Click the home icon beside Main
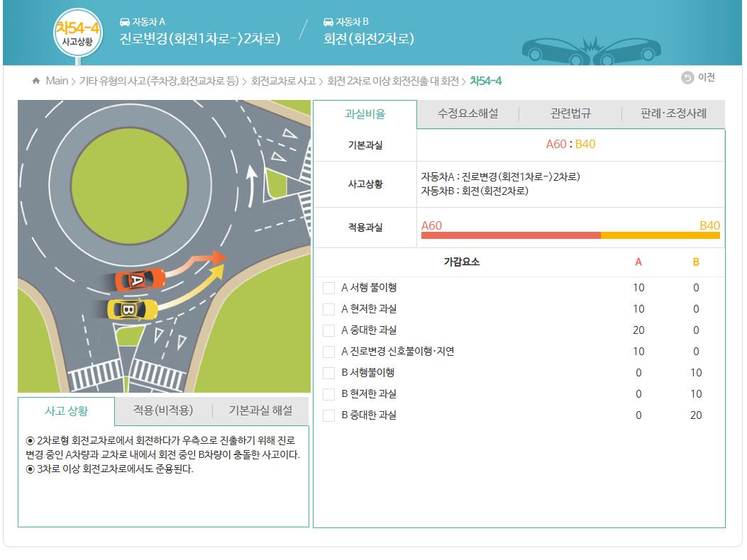Viewport: 747px width, 560px height. coord(36,81)
